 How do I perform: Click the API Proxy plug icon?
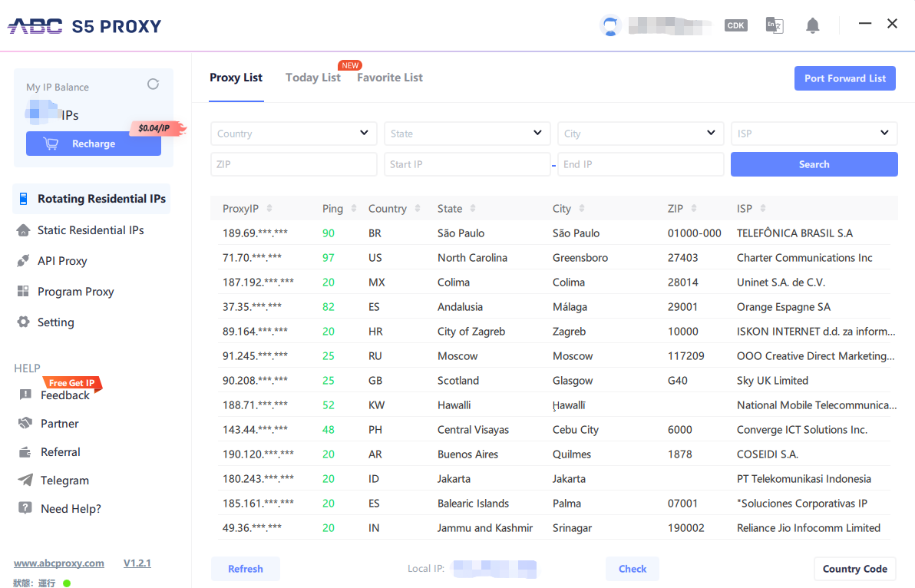click(x=23, y=261)
